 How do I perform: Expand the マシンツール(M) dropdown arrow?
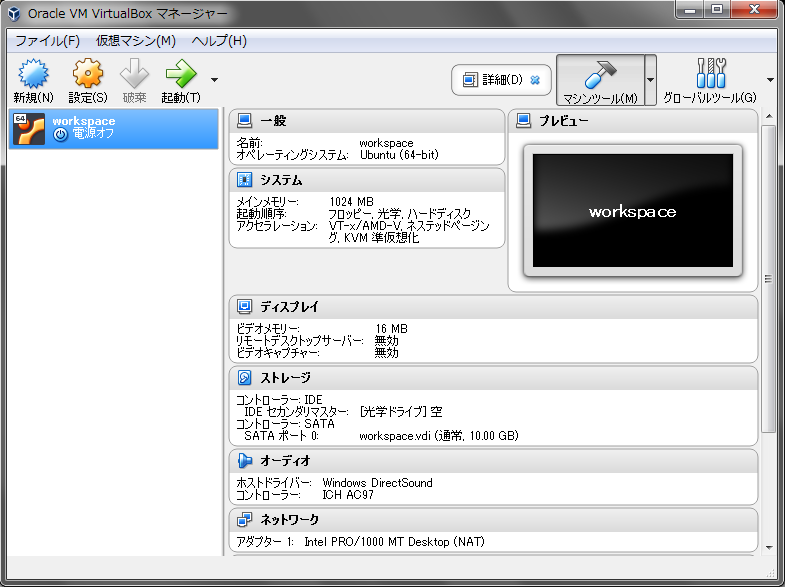[x=650, y=80]
